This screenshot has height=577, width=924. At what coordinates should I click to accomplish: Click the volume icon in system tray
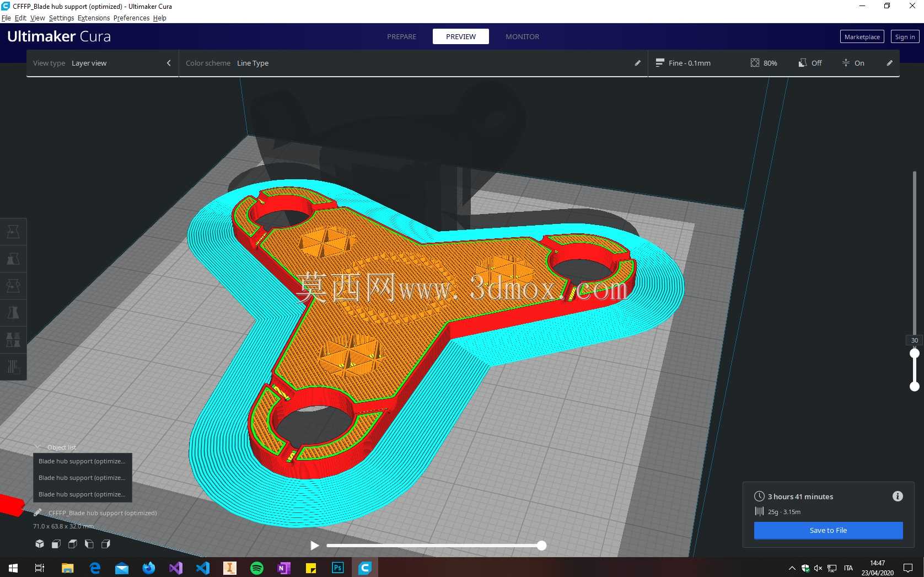818,568
